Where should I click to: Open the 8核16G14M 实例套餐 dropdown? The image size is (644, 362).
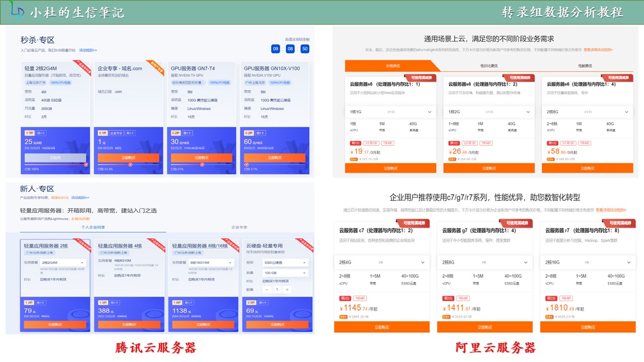tap(211, 262)
